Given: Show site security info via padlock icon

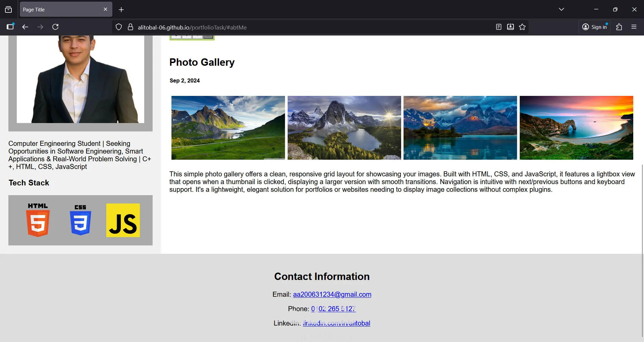Looking at the screenshot, I should pos(130,27).
